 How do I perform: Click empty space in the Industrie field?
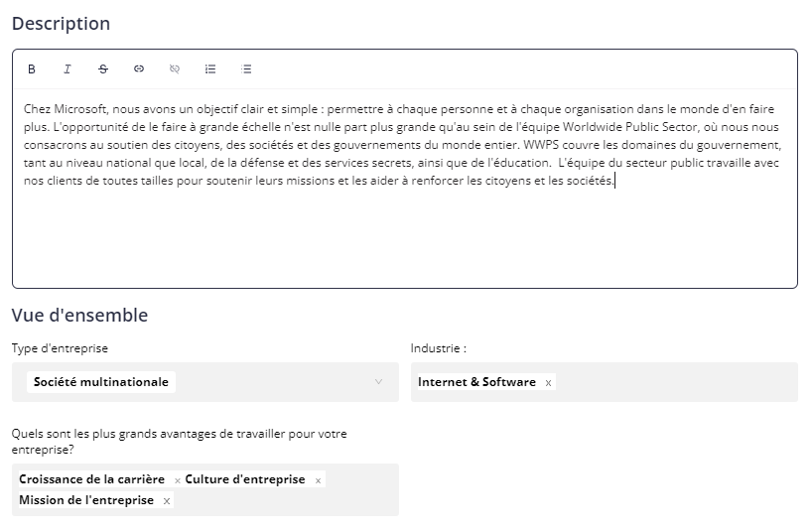676,382
